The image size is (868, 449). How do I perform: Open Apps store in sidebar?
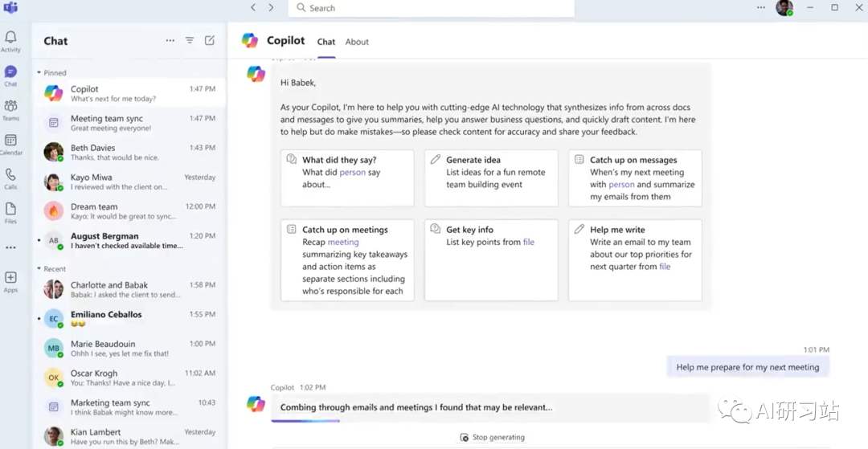coord(10,282)
